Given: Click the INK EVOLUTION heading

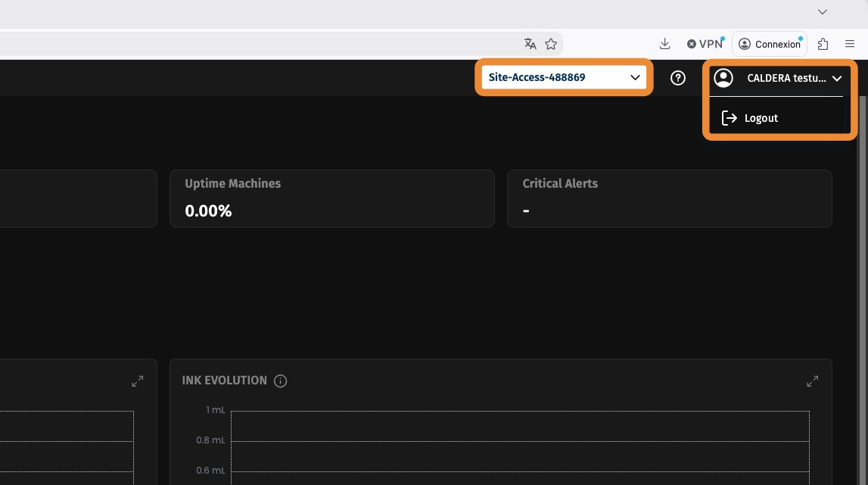Looking at the screenshot, I should pos(224,381).
